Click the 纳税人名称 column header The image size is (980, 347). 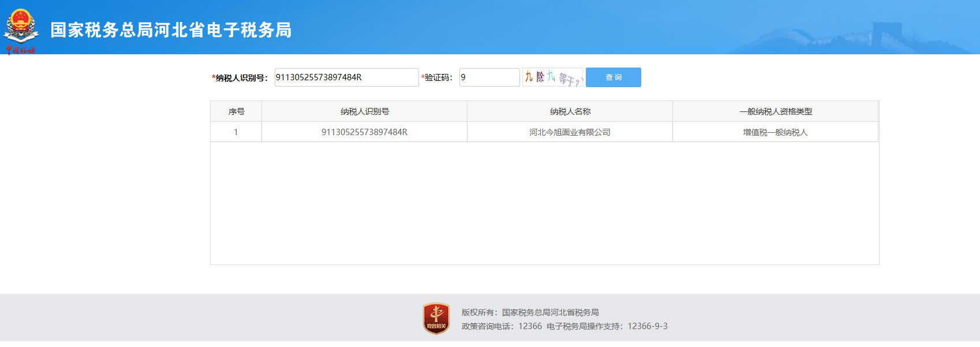pos(570,111)
